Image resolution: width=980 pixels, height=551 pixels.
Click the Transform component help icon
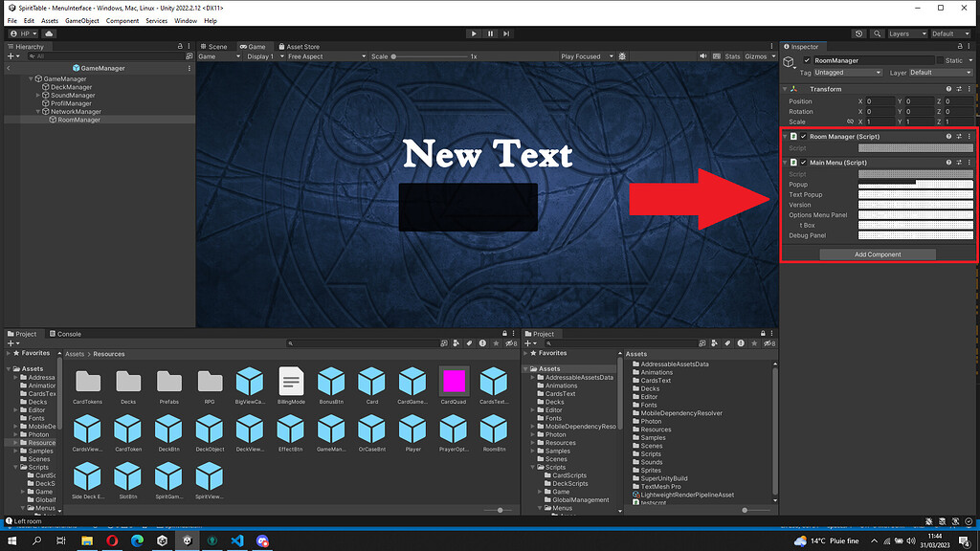pos(948,88)
